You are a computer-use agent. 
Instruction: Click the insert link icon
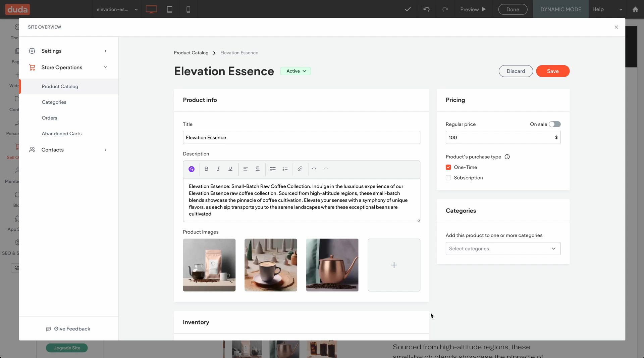click(300, 169)
